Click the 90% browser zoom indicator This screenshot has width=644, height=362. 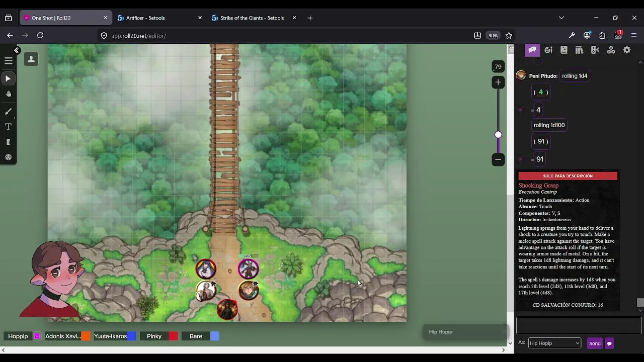(x=493, y=36)
